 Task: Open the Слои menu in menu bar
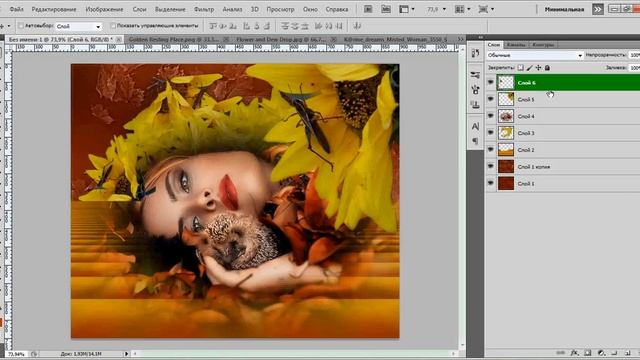click(x=139, y=9)
